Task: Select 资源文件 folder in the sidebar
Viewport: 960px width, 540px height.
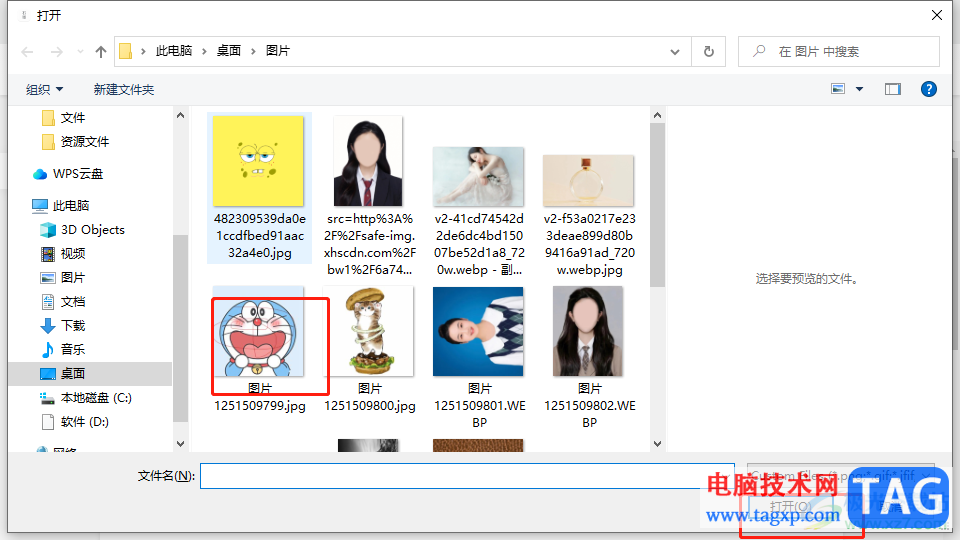Action: (x=75, y=142)
